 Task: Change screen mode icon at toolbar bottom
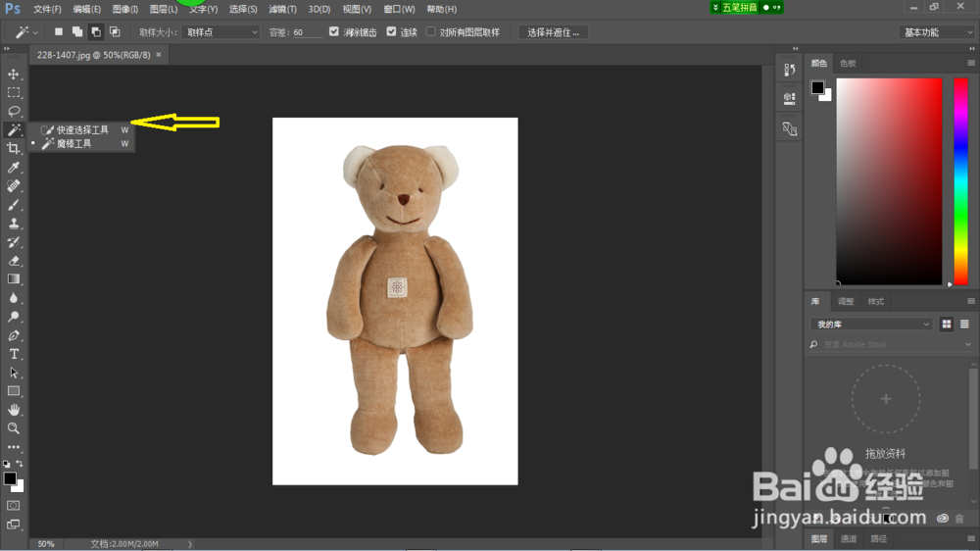coord(13,525)
